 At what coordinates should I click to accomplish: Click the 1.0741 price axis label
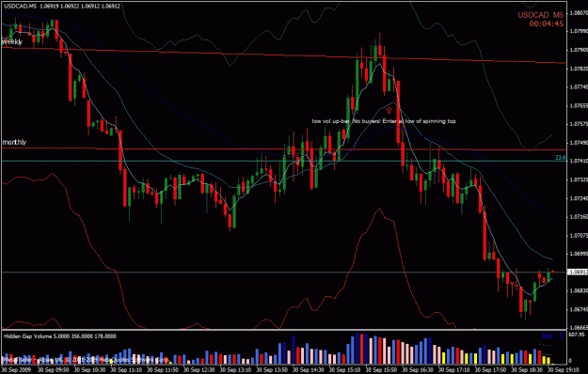(579, 161)
